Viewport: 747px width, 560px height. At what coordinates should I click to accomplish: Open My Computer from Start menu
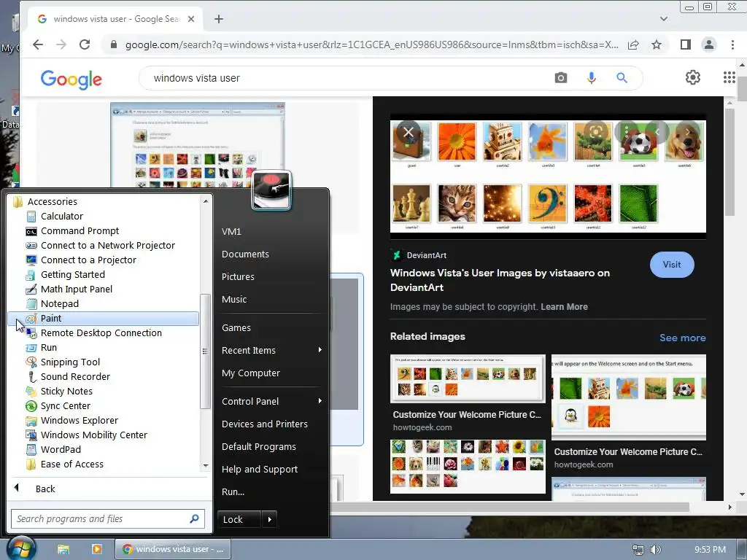(251, 373)
